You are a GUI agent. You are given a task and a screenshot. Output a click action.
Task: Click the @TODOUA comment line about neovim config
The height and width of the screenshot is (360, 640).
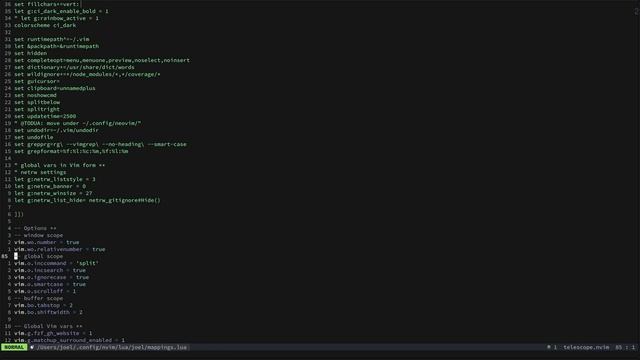78,123
